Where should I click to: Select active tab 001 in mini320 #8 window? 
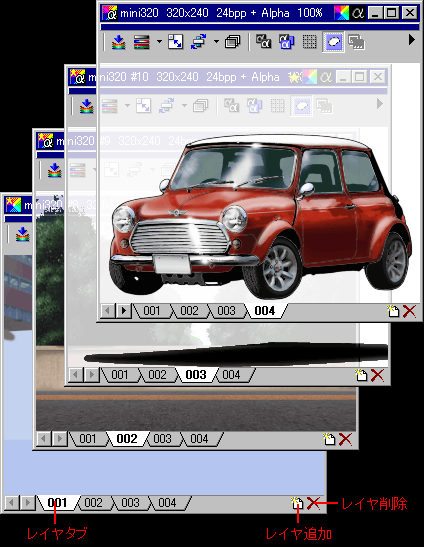(x=57, y=503)
